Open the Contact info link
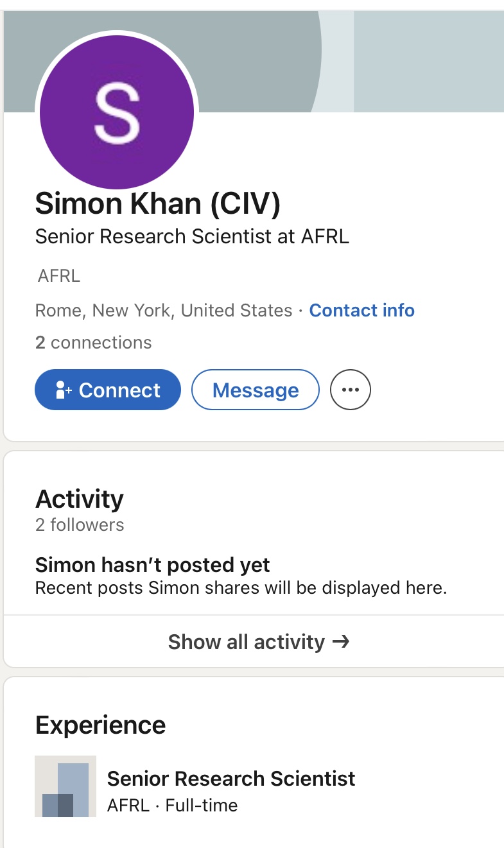Screen dimensions: 504x848 pyautogui.click(x=361, y=311)
